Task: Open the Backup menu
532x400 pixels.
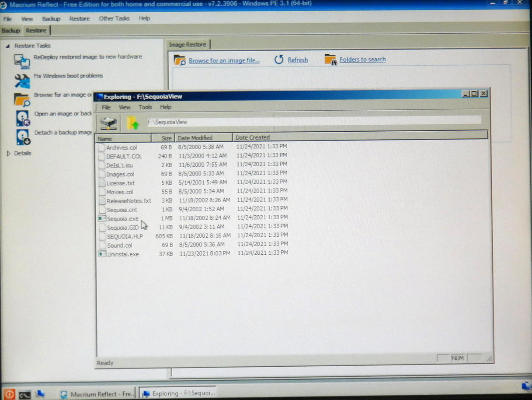Action: click(x=51, y=19)
